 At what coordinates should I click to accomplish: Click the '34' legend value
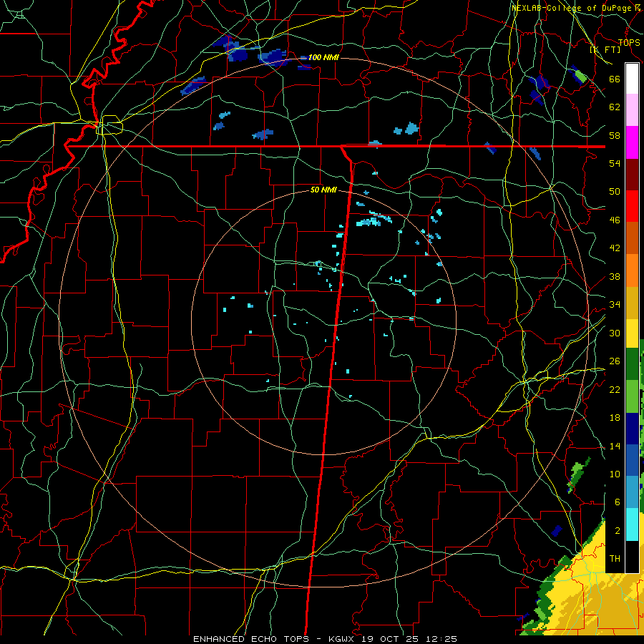615,304
